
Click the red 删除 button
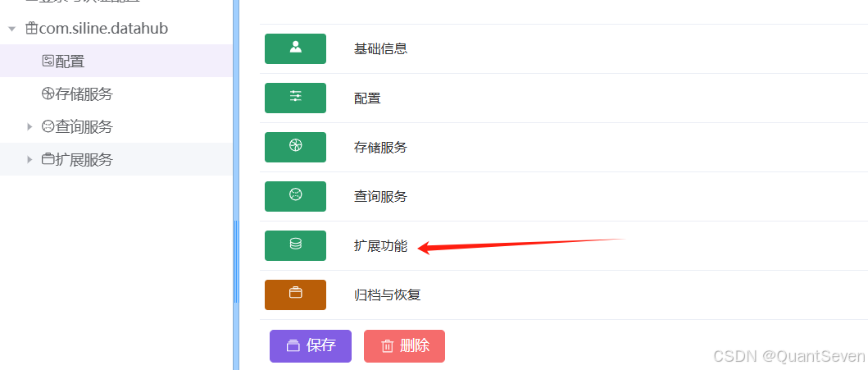[x=405, y=346]
